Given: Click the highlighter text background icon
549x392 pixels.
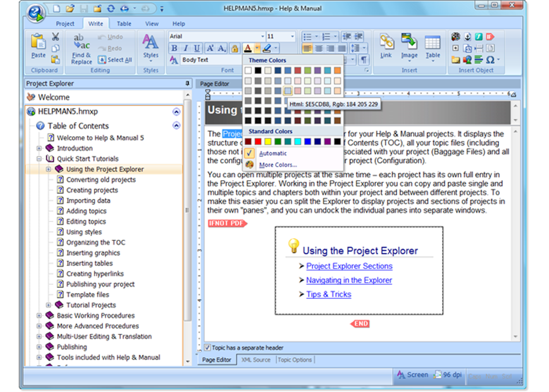Looking at the screenshot, I should 267,48.
